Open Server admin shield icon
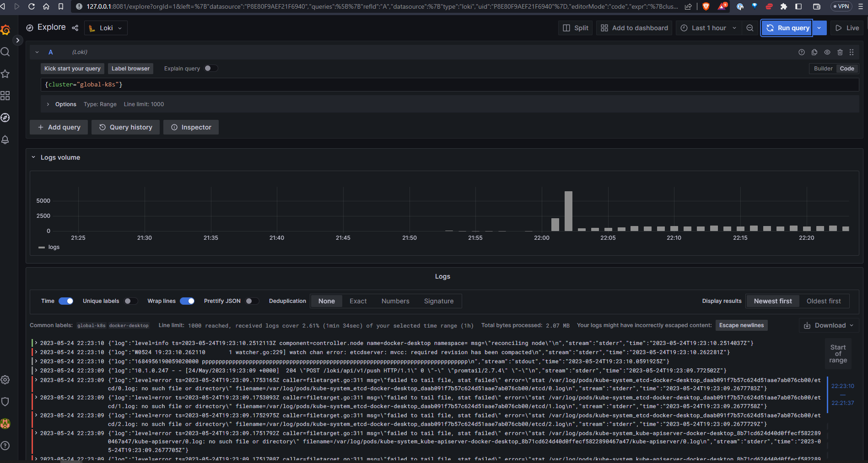 click(5, 402)
